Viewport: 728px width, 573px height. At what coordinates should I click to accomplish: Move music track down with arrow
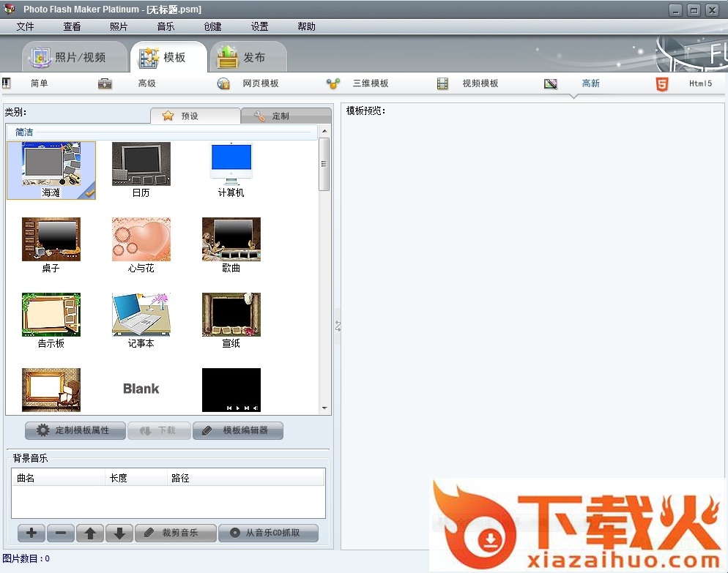point(119,533)
